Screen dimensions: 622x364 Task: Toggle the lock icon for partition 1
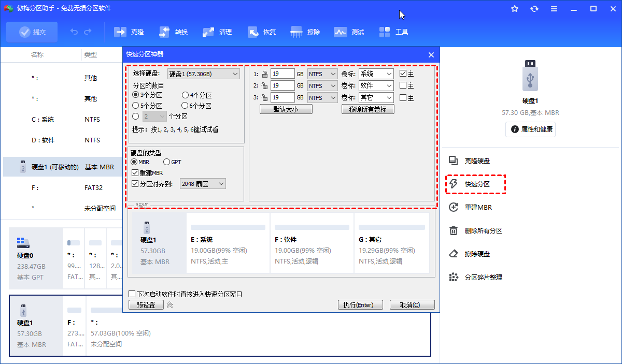tap(264, 74)
